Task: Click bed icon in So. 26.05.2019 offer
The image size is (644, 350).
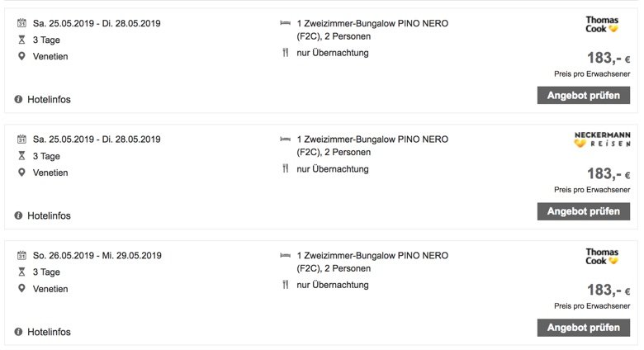Action: pyautogui.click(x=285, y=256)
